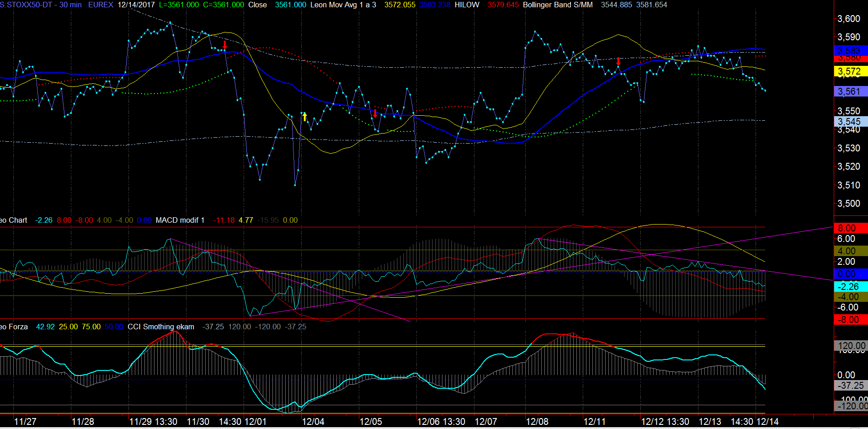
Task: Click the cyan -2.26 MACD axis tag
Action: pyautogui.click(x=851, y=287)
